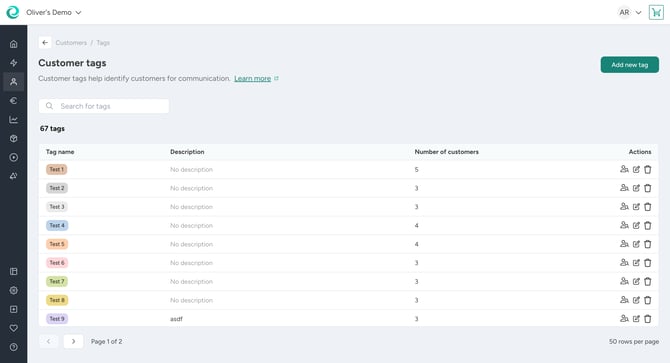The image size is (670, 363).
Task: Expand the Oliver's Demo workspace dropdown
Action: click(53, 12)
